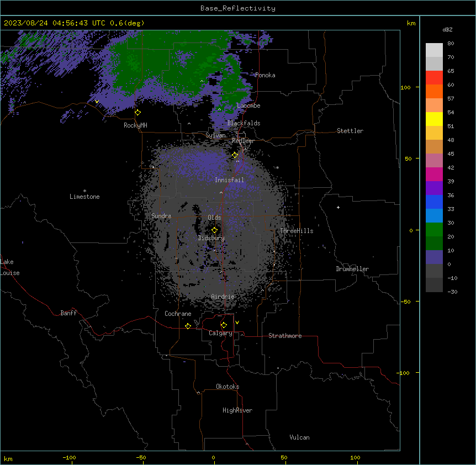Click the HighRiver label

(x=237, y=410)
